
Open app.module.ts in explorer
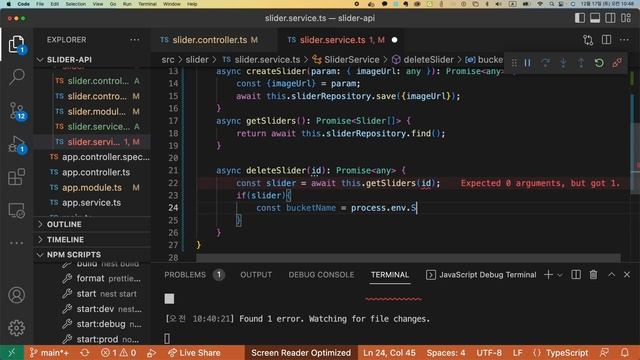pyautogui.click(x=92, y=188)
